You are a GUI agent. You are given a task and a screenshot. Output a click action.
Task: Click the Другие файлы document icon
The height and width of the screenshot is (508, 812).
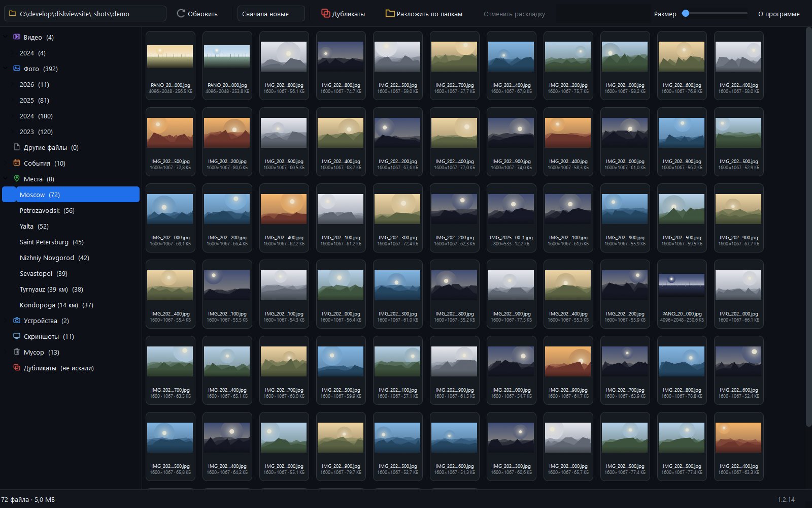[x=17, y=147]
